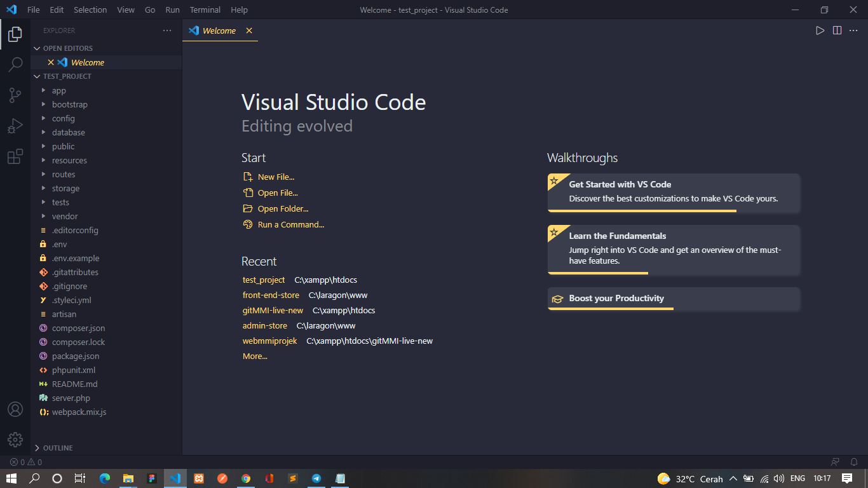
Task: Open the .env file
Action: pos(106,244)
